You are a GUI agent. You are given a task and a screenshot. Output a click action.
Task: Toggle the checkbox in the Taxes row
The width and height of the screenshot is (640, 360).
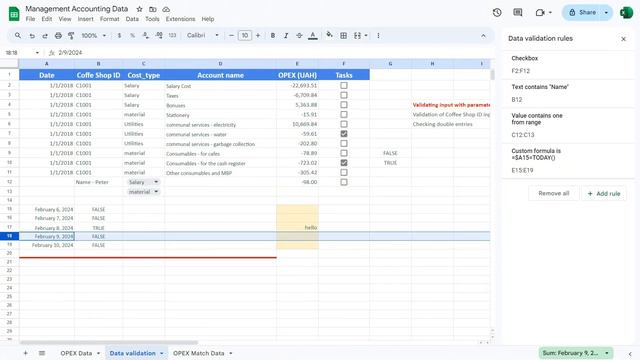(344, 95)
